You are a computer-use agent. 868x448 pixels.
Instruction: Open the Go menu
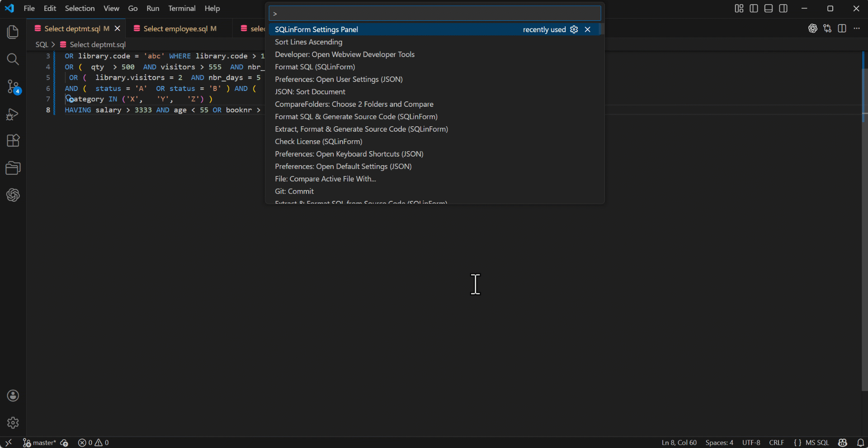point(133,8)
